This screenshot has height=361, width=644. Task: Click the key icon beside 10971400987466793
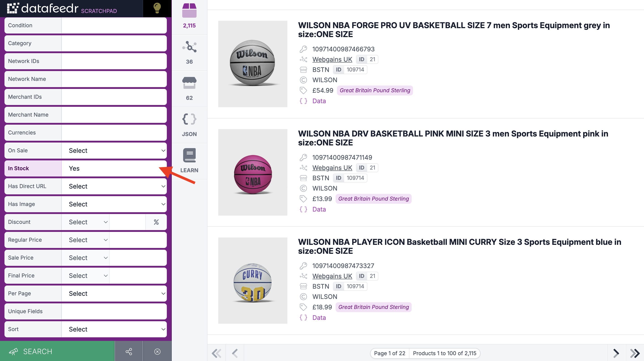click(x=303, y=49)
